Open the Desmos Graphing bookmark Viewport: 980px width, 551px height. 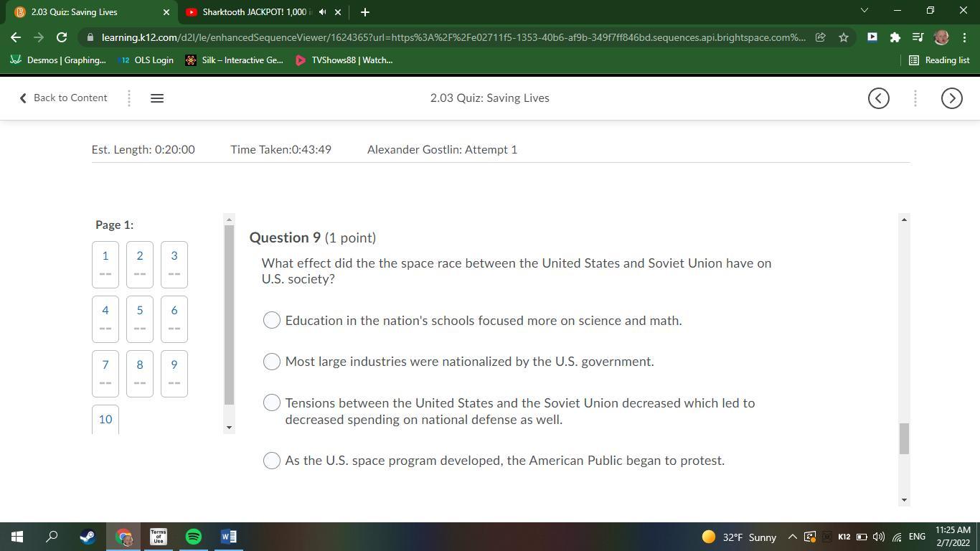coord(59,60)
